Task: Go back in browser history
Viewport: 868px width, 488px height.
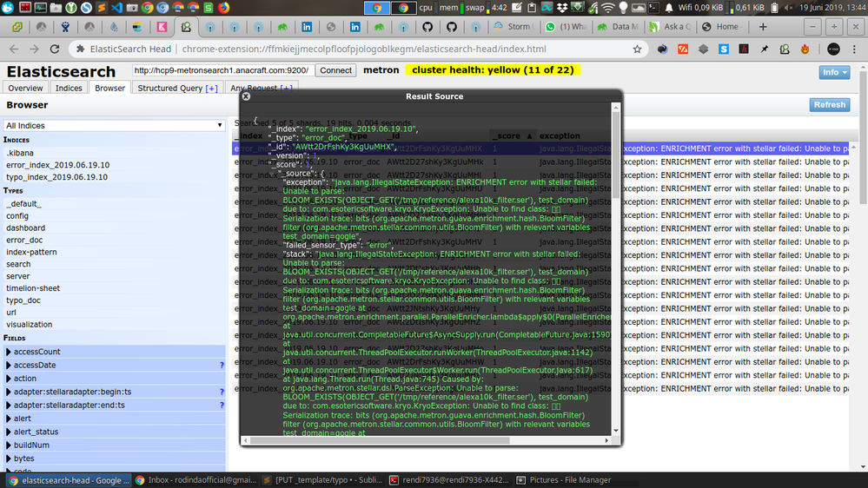Action: point(14,49)
